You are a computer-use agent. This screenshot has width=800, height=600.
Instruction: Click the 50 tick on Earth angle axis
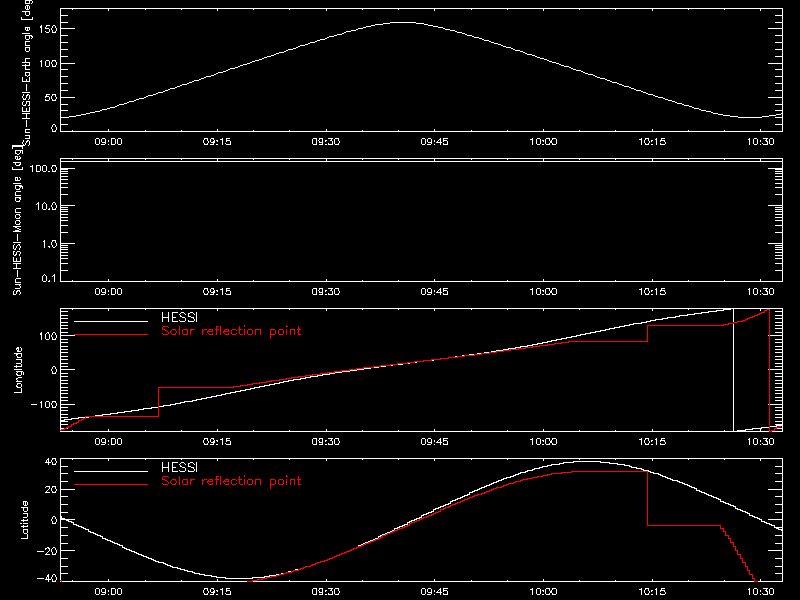pyautogui.click(x=51, y=97)
